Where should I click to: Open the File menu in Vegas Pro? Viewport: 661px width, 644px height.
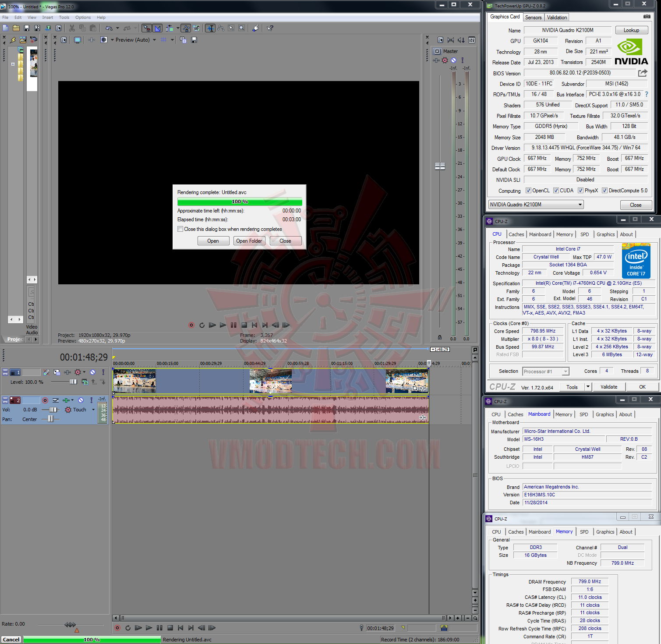[5, 18]
